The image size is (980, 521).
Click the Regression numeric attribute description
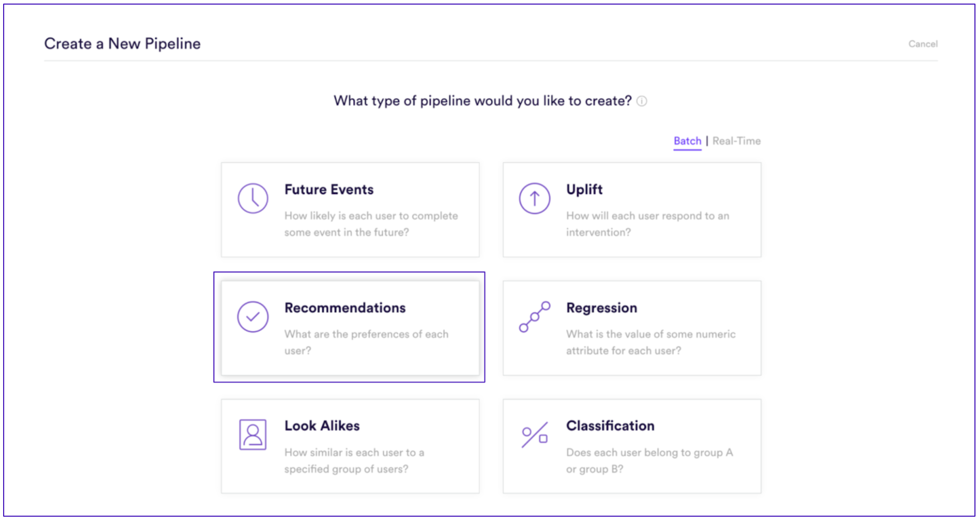click(x=651, y=342)
